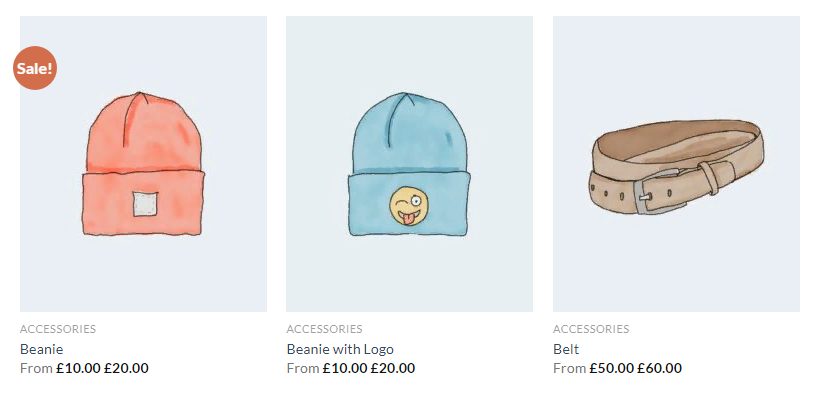This screenshot has width=836, height=403.
Task: Click the winking emoji logo on the blue beanie
Action: tap(409, 206)
